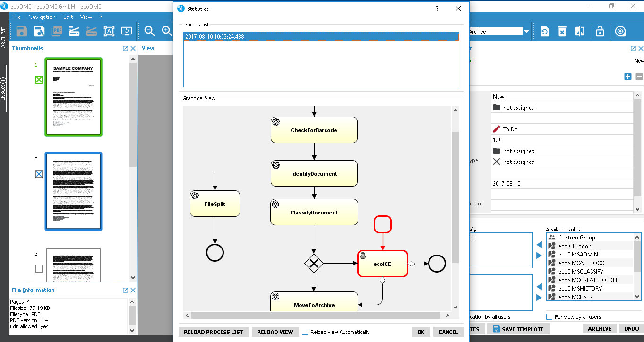Undock the File Information panel

click(125, 290)
